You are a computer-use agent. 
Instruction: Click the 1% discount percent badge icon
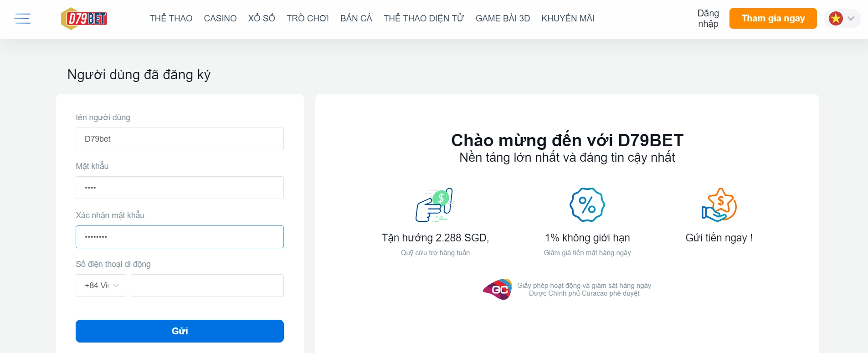(x=587, y=205)
